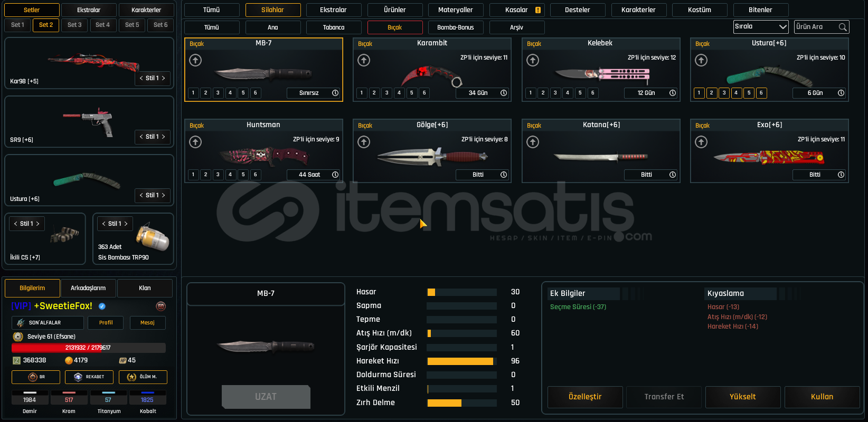Click the upgrade arrow icon on the Karambit card
Screen dimensions: 868x422
pos(364,61)
